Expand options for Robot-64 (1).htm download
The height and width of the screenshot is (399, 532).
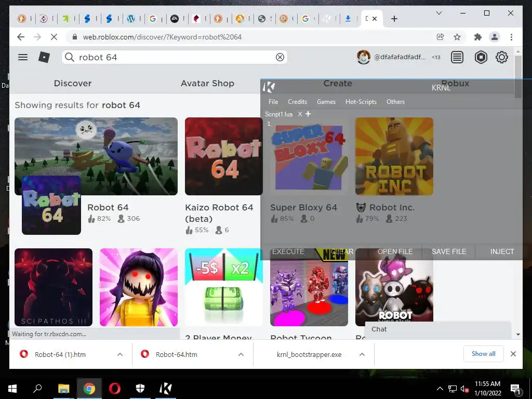point(120,354)
